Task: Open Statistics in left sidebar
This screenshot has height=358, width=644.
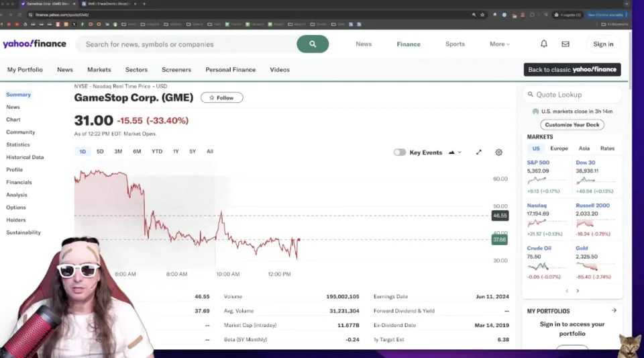Action: (18, 144)
